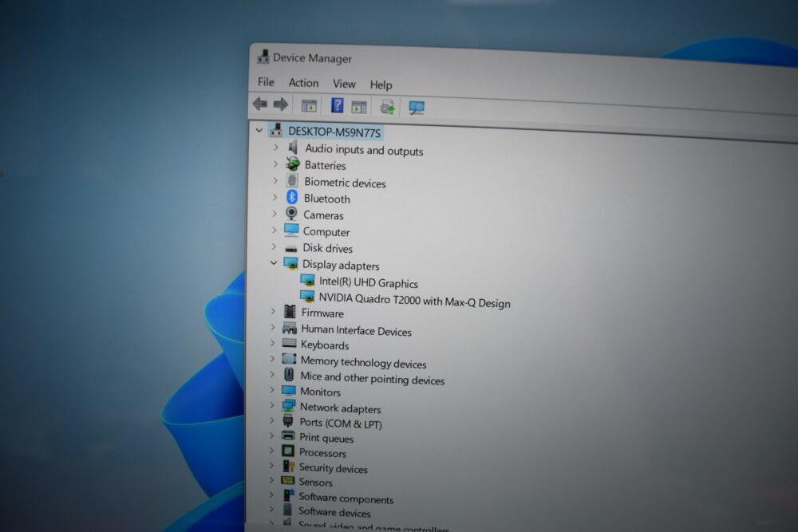Select the Intel(R) UHD Graphics device
798x532 pixels.
click(369, 283)
